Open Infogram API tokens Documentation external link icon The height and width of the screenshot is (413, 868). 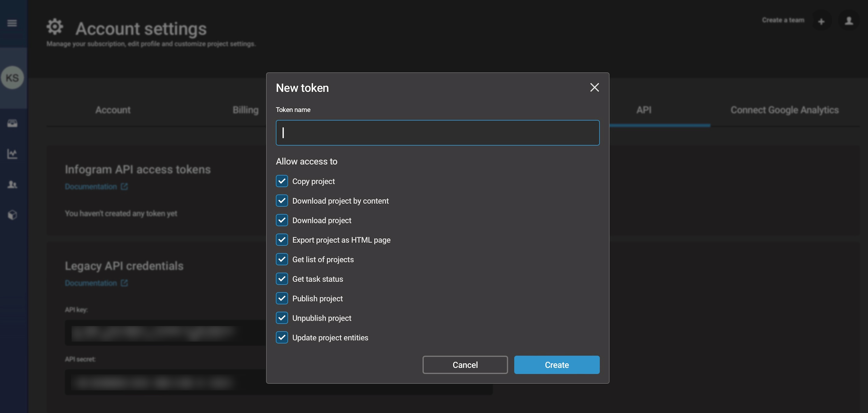click(124, 187)
